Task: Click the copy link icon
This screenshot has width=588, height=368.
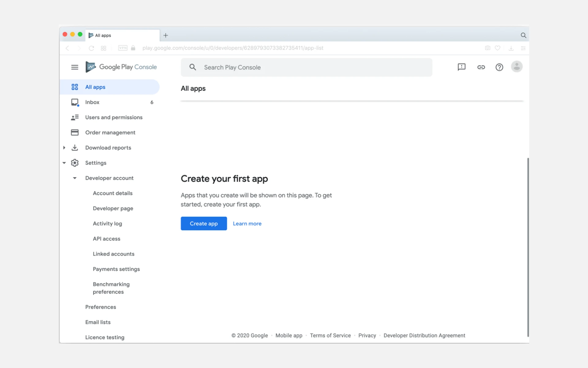Action: click(481, 67)
